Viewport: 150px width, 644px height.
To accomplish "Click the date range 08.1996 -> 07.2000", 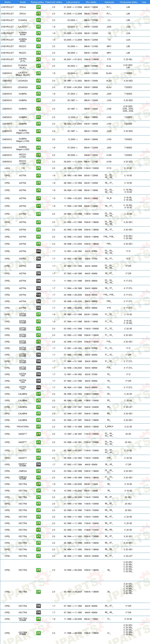I will click(73, 168).
